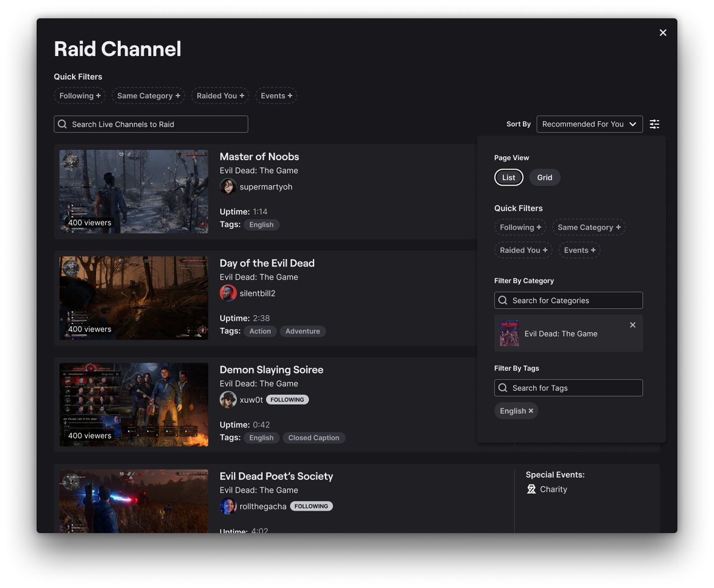Select the Grid page view tab
The height and width of the screenshot is (588, 714).
click(x=544, y=177)
